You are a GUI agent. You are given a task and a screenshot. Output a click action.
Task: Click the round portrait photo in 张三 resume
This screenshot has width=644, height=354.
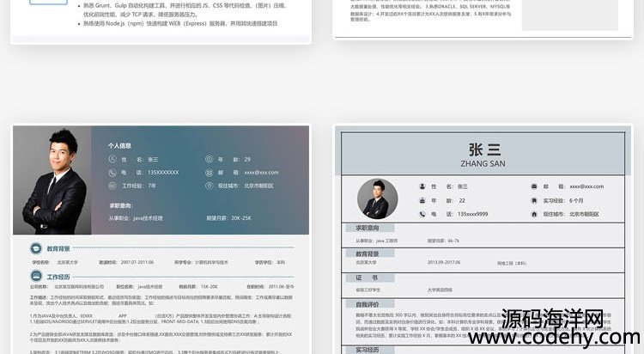point(377,198)
